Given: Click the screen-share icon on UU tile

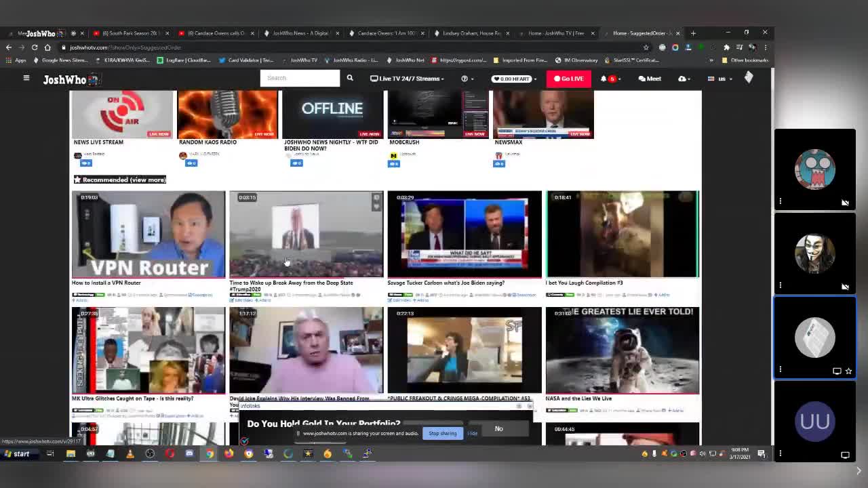Looking at the screenshot, I should 845,455.
